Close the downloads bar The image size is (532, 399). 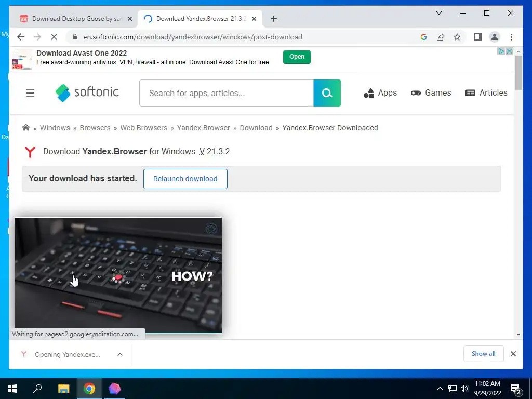pos(513,354)
